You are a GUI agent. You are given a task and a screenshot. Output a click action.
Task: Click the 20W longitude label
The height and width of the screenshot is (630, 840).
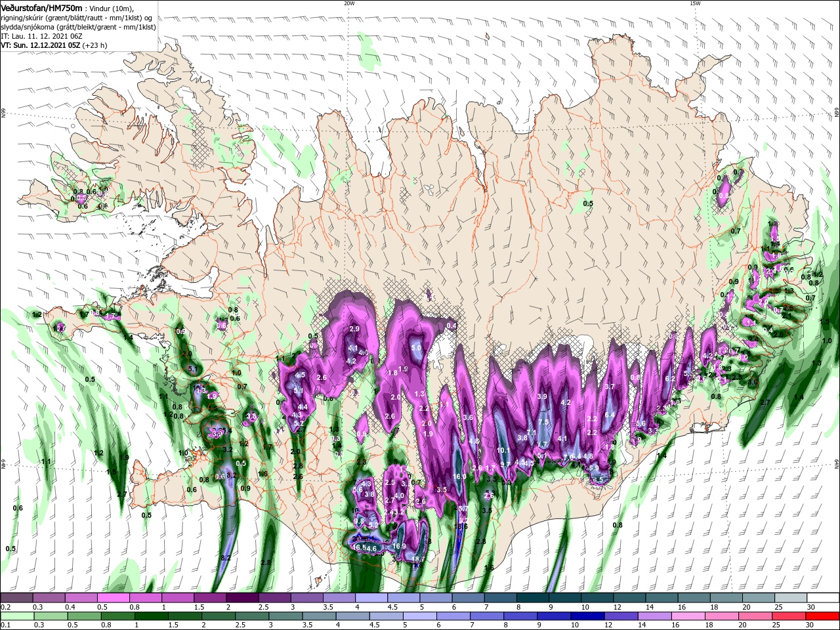pos(349,3)
